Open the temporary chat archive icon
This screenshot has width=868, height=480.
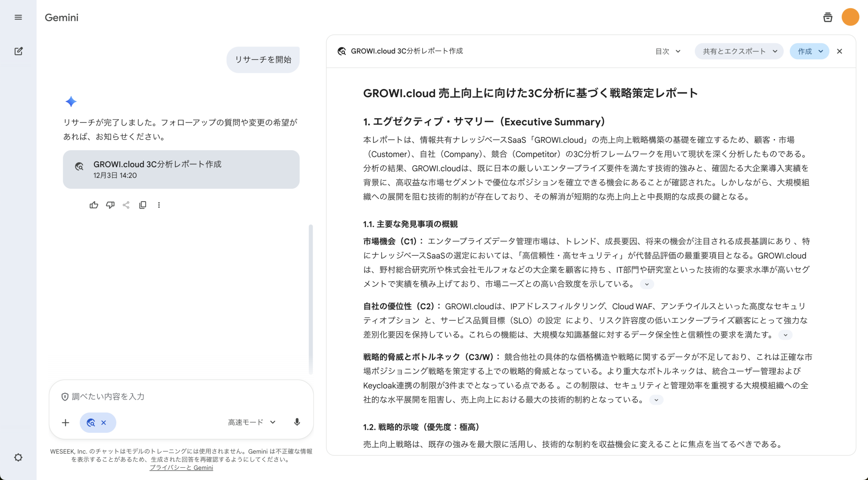828,17
